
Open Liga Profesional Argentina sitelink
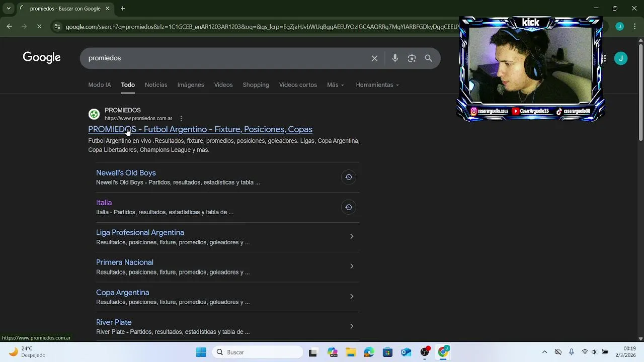click(140, 233)
